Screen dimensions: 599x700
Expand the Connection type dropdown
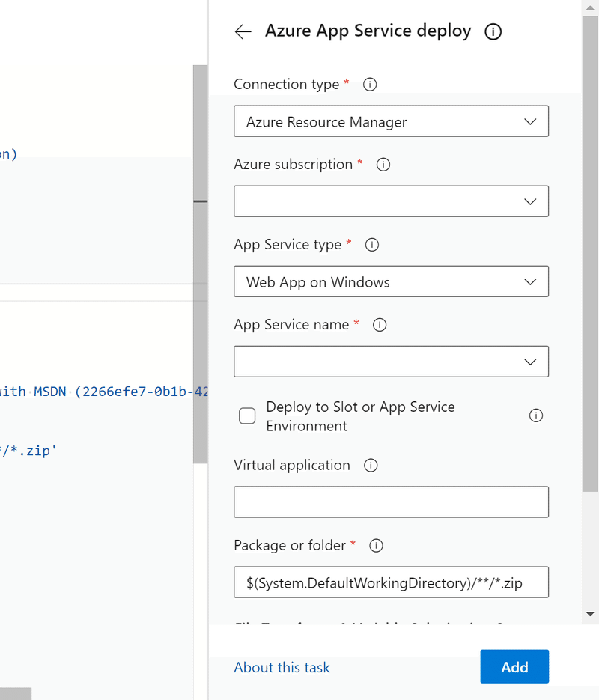tap(391, 121)
